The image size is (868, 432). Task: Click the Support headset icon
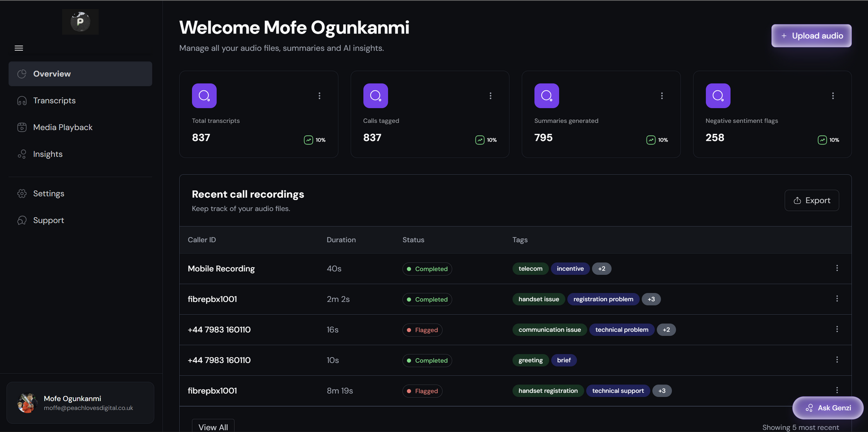pyautogui.click(x=22, y=220)
